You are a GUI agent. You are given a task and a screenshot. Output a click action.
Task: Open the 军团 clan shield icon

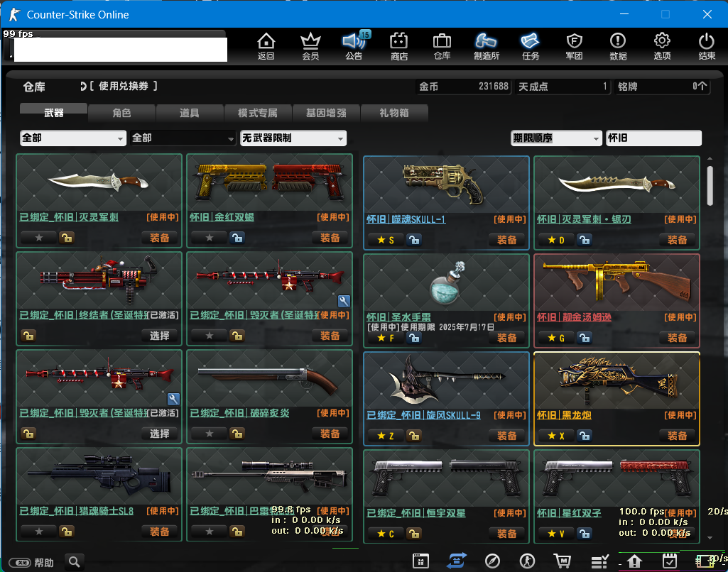coord(575,46)
